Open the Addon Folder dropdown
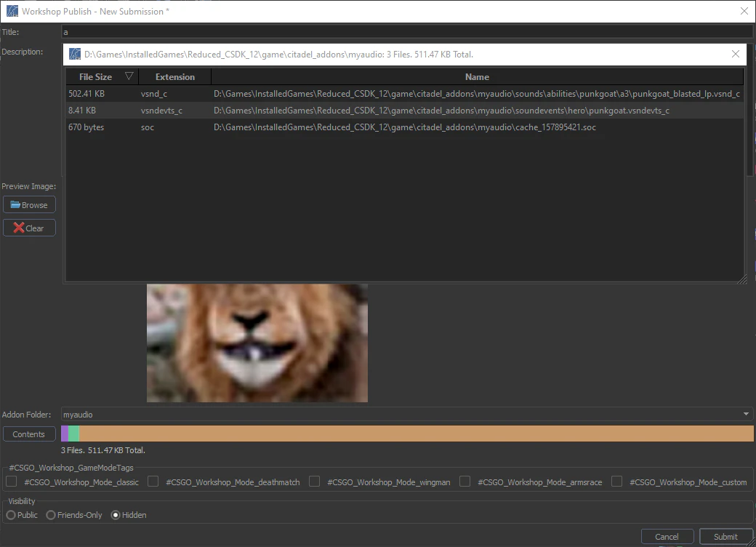The image size is (756, 547). (x=746, y=415)
